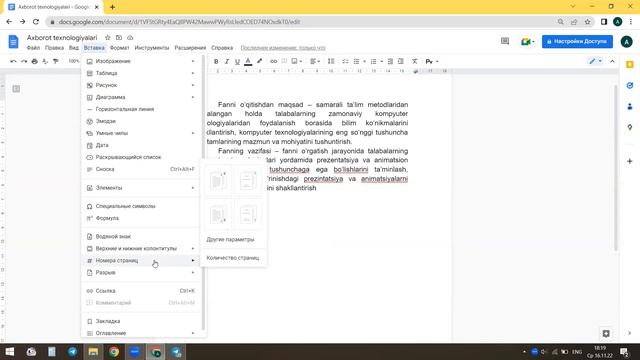Select Ссылка menu item
The width and height of the screenshot is (640, 360).
click(x=141, y=291)
